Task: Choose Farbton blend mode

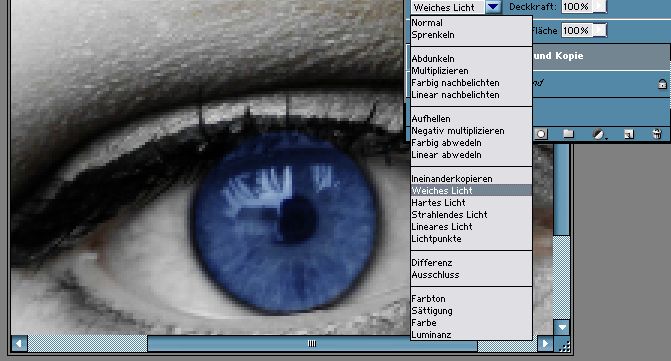Action: (x=471, y=298)
